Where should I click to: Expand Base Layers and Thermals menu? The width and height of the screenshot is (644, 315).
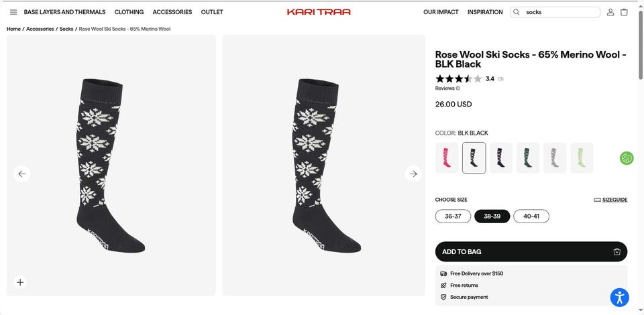[64, 12]
